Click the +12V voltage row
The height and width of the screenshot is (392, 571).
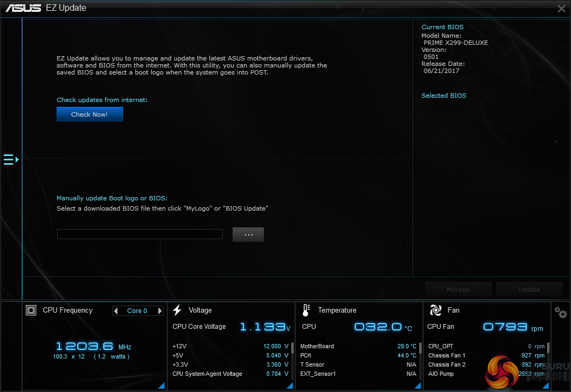click(230, 346)
